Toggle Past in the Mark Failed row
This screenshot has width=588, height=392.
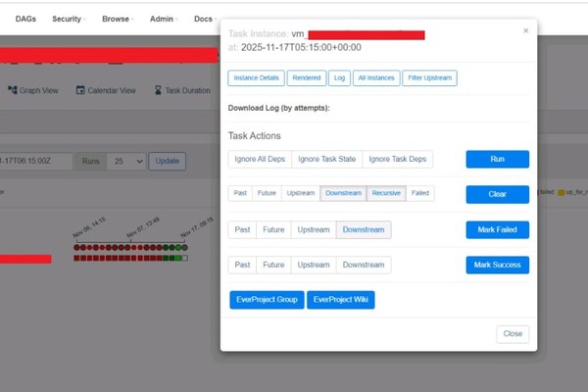tap(242, 229)
